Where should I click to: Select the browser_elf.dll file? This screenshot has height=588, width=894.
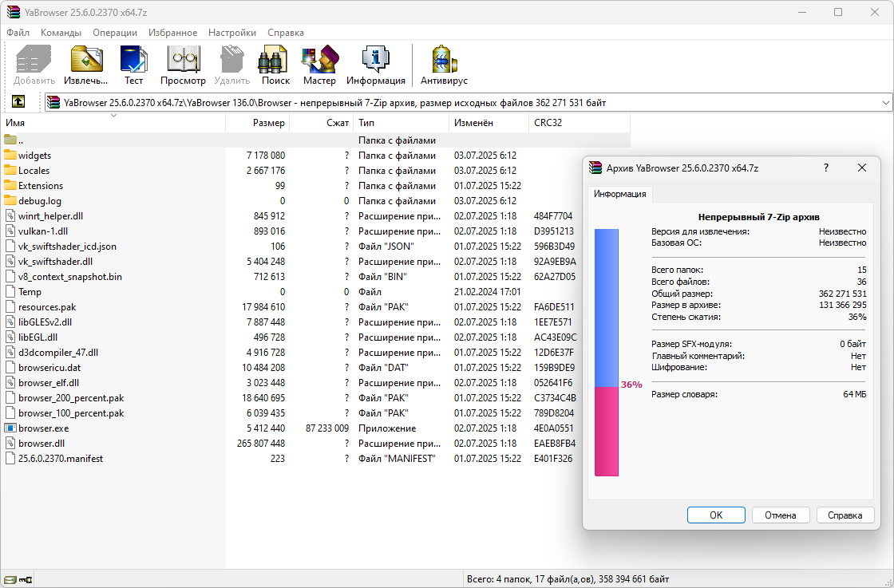(49, 383)
